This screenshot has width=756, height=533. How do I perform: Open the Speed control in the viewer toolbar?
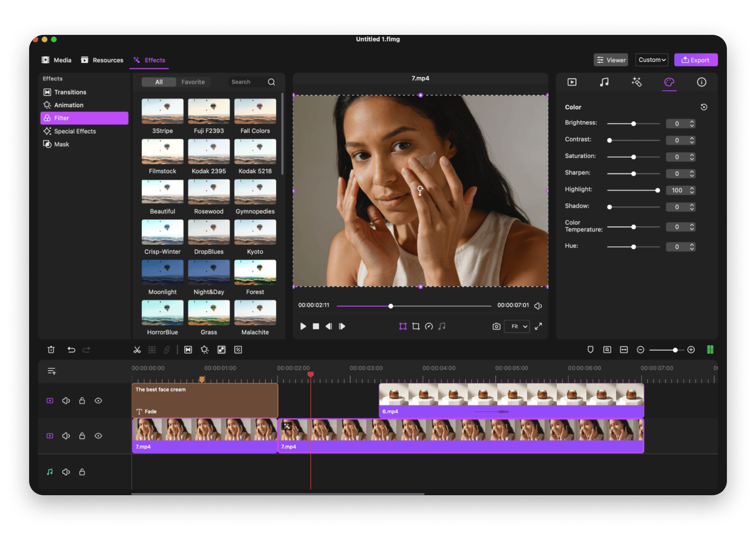tap(429, 326)
